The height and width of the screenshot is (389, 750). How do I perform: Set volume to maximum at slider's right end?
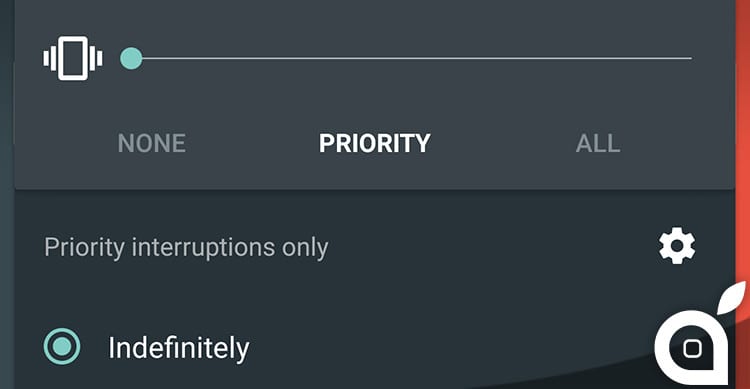[690, 58]
